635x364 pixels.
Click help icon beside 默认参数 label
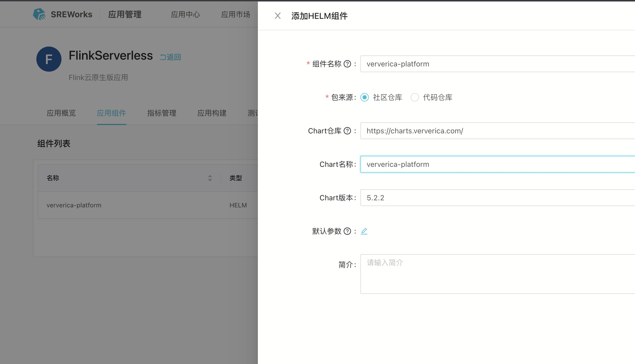tap(347, 231)
